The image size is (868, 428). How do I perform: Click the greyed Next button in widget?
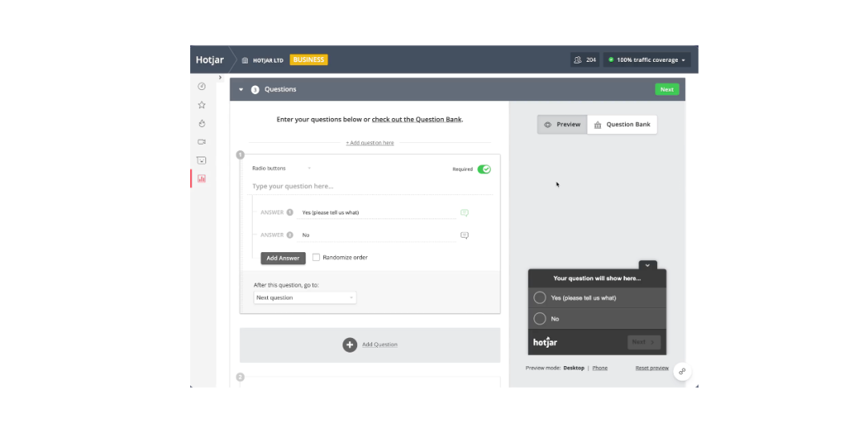(x=644, y=342)
